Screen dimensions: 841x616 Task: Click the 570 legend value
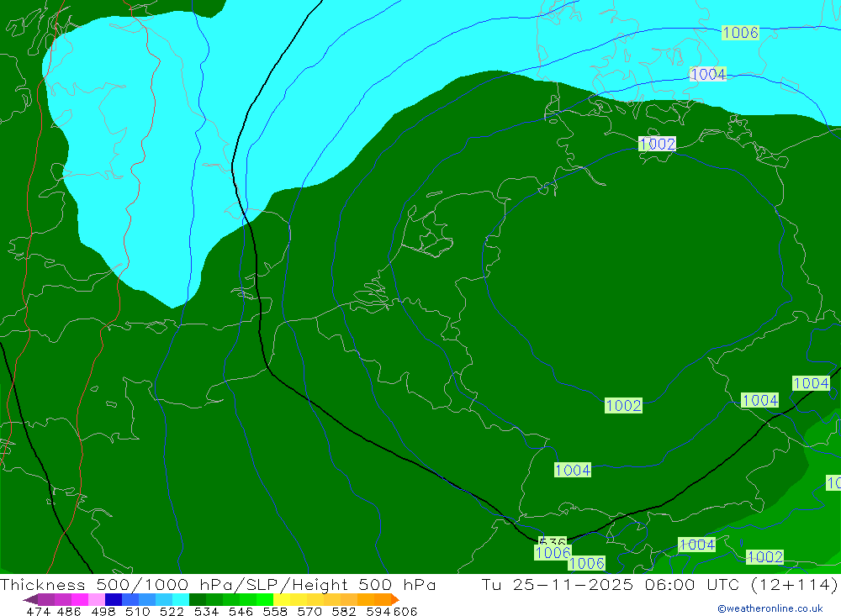click(309, 611)
